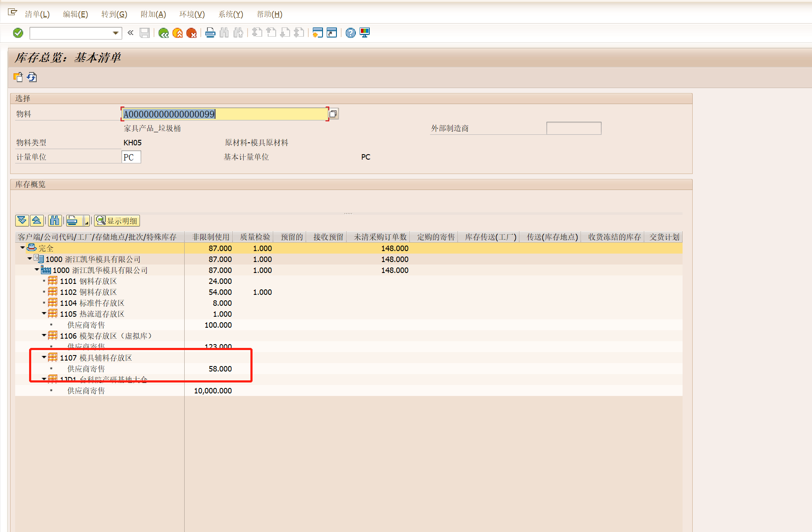Click the Expand All subtree icon
Screen dimensions: 812x532
click(x=22, y=220)
